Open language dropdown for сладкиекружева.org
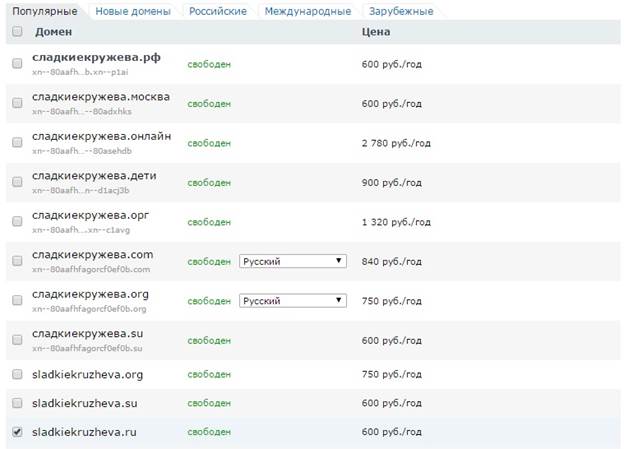The height and width of the screenshot is (449, 624). [292, 301]
